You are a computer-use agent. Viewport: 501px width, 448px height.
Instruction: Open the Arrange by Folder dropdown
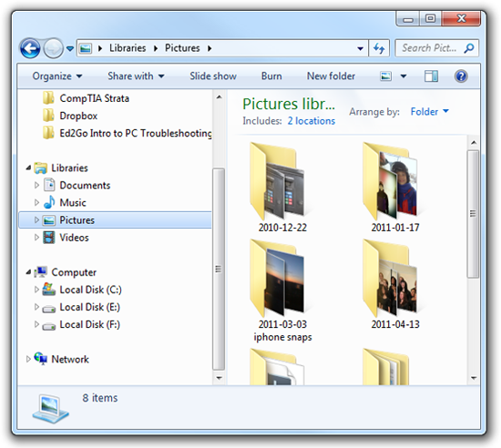pyautogui.click(x=429, y=112)
